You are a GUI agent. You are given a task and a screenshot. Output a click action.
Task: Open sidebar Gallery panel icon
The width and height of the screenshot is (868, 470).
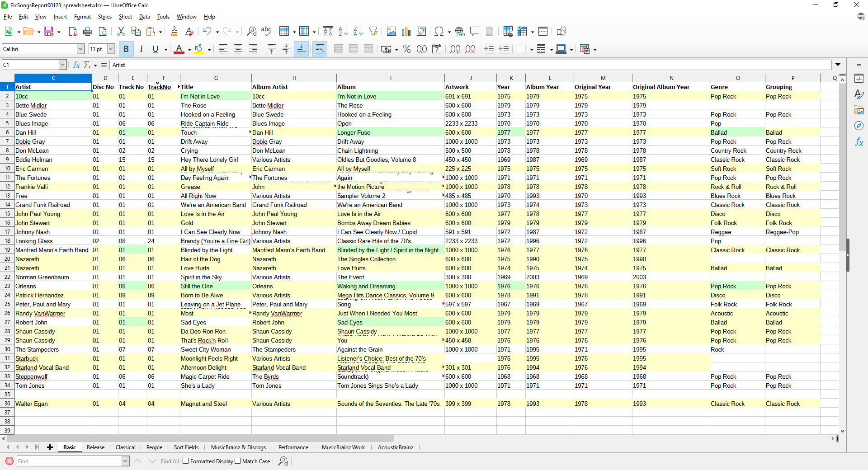(859, 110)
